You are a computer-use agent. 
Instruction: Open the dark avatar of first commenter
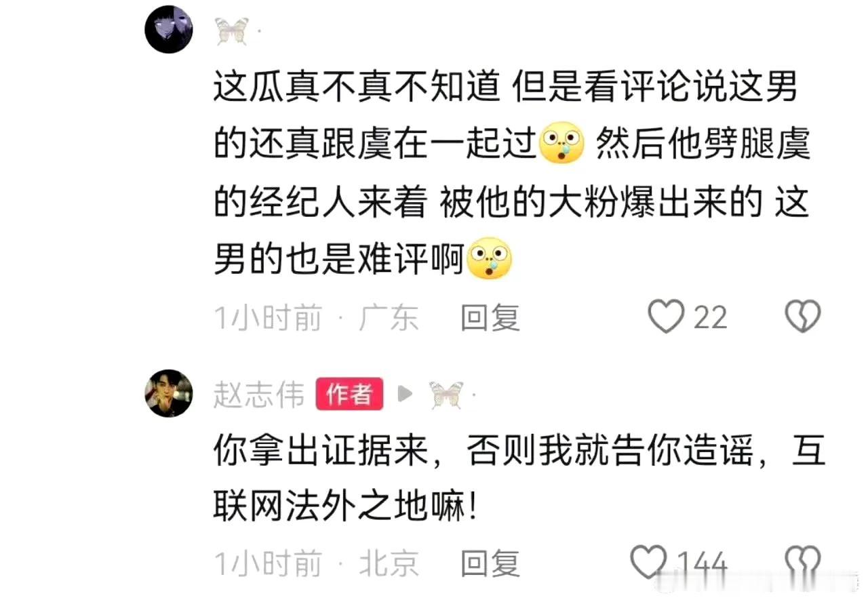tap(169, 30)
